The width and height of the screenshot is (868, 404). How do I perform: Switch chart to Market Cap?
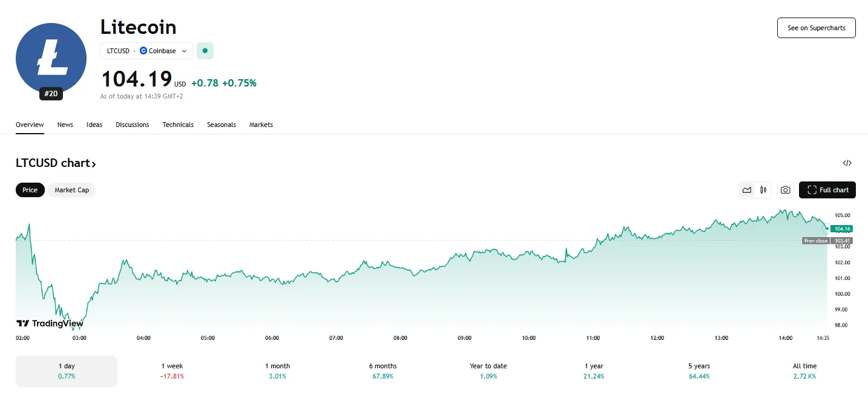pos(71,190)
